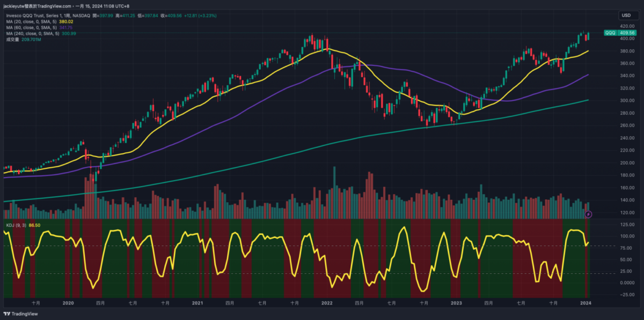Click the 2022 label on time axis

(x=327, y=303)
